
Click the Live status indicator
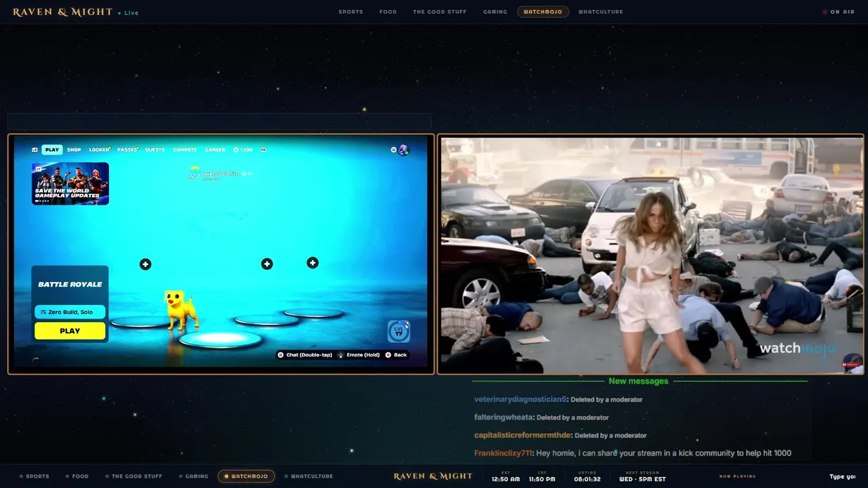click(128, 12)
